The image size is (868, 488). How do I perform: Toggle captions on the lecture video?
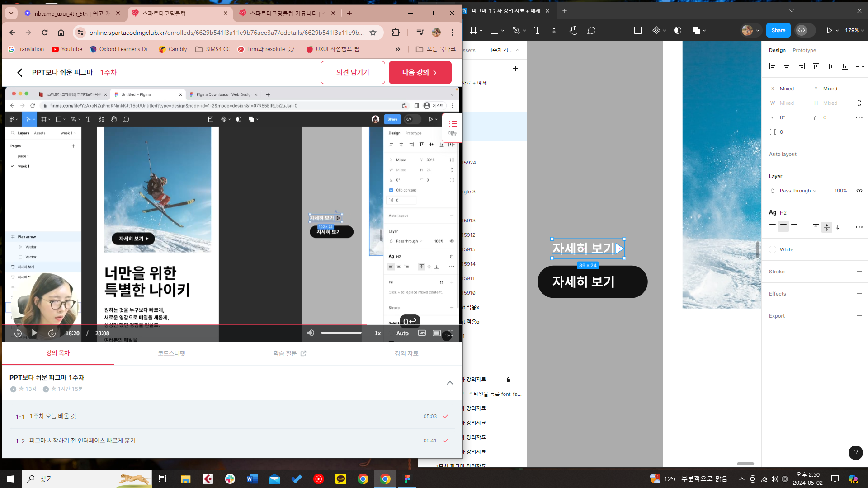click(x=422, y=333)
